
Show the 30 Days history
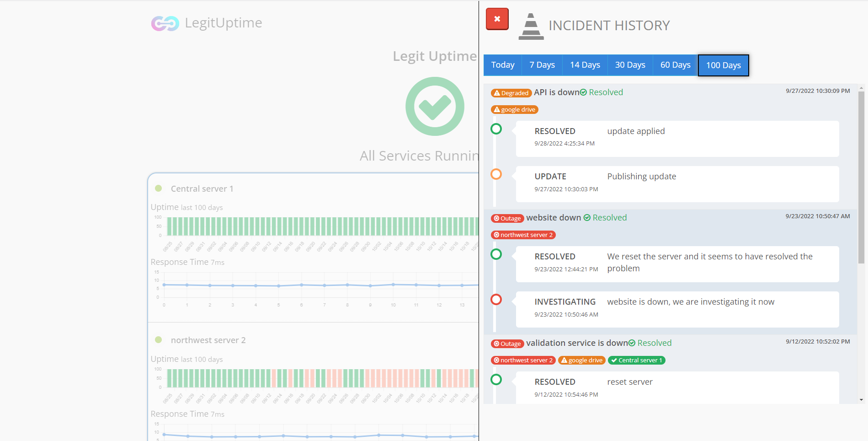click(630, 65)
